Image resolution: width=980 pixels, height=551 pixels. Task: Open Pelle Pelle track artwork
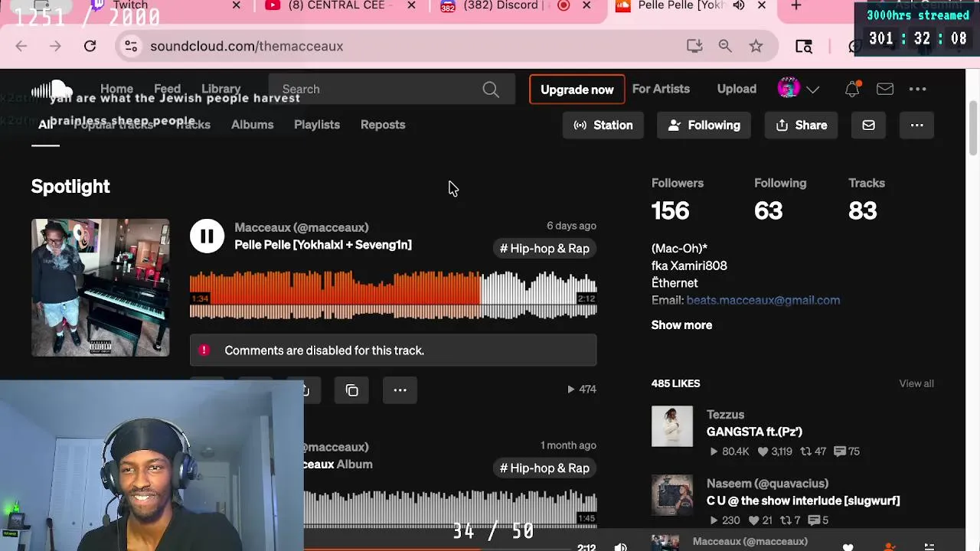(x=100, y=288)
